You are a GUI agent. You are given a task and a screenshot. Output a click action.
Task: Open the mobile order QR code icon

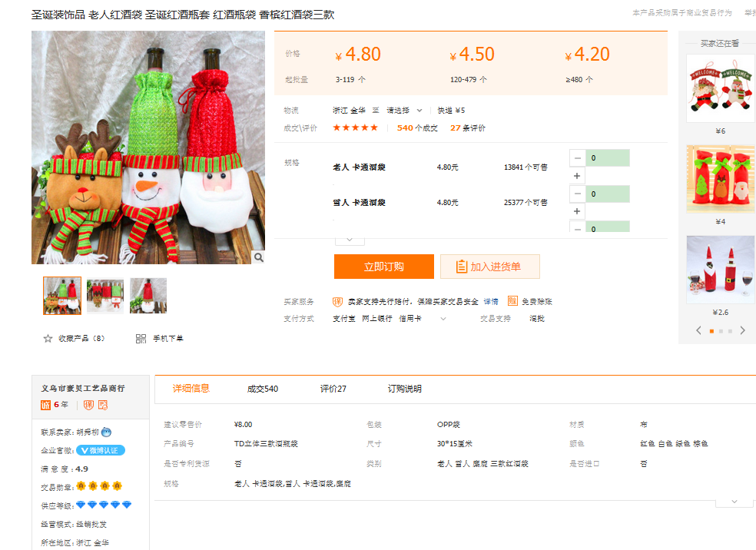(x=141, y=339)
